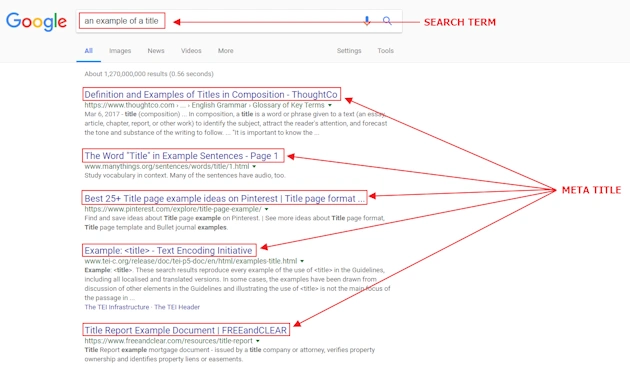Screen dimensions: 630x366
Task: Start voice search with microphone icon
Action: click(366, 21)
